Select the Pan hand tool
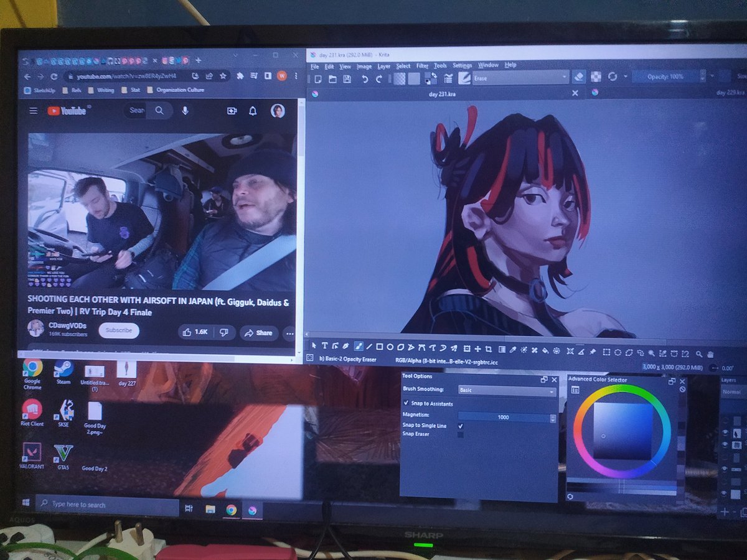 click(x=710, y=353)
